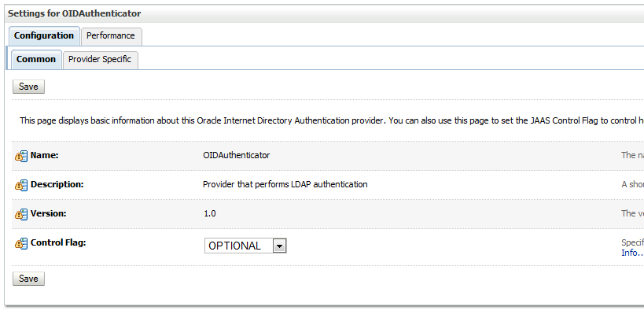
Task: Click the icon beside the Control Flag label
Action: [21, 243]
